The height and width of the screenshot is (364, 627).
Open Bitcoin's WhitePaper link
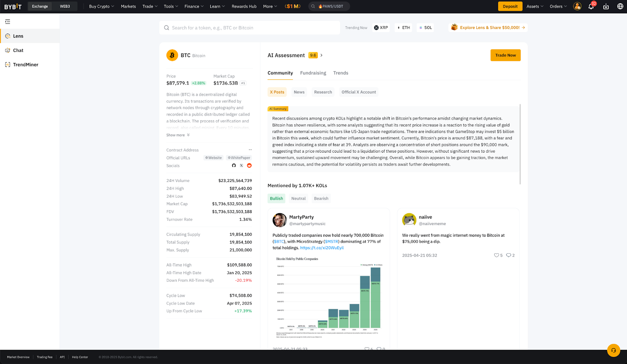point(239,158)
